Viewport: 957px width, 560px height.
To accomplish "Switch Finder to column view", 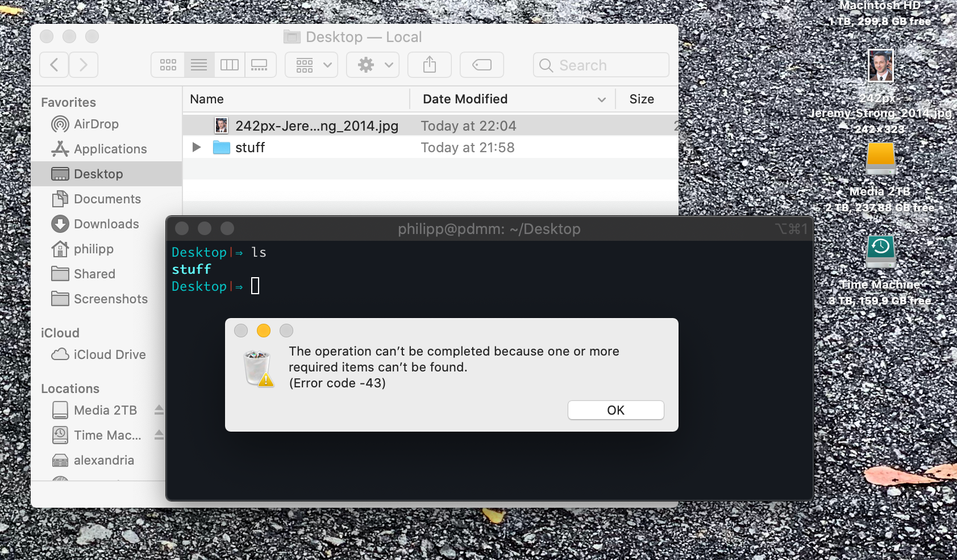I will tap(230, 65).
